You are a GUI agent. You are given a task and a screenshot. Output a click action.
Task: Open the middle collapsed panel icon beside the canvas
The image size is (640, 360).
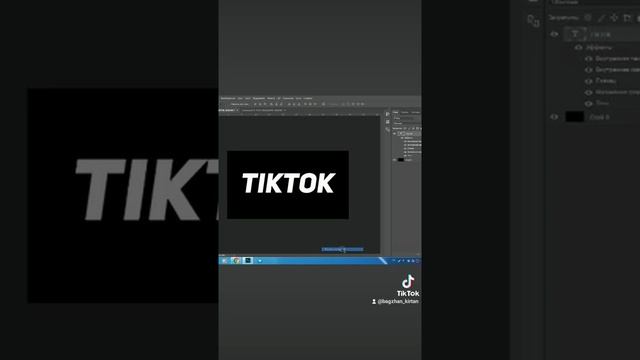pyautogui.click(x=387, y=122)
